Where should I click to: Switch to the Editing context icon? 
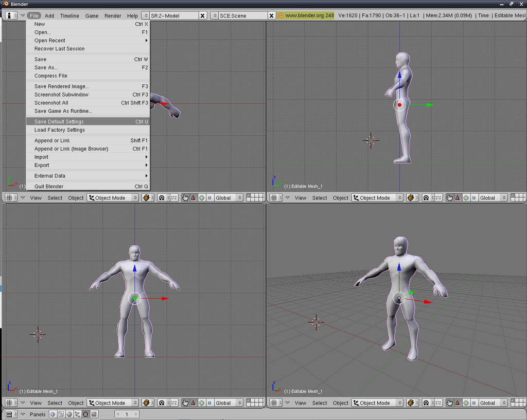point(86,414)
